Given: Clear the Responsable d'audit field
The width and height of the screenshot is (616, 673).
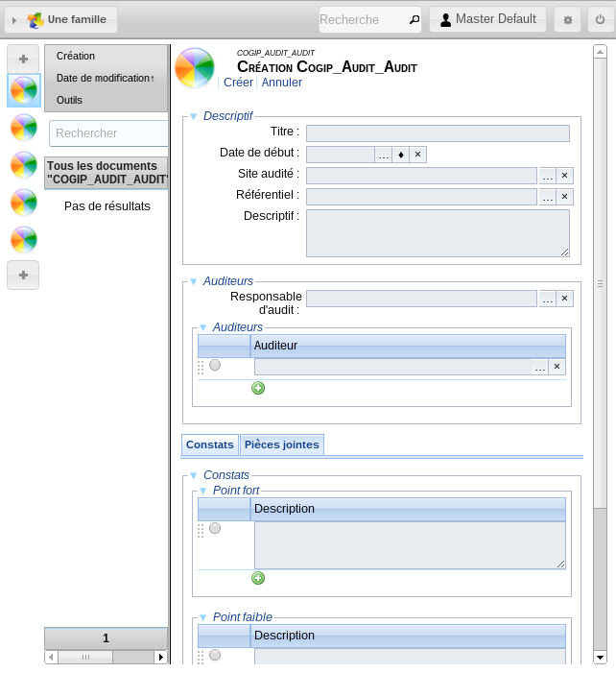Looking at the screenshot, I should pyautogui.click(x=564, y=299).
